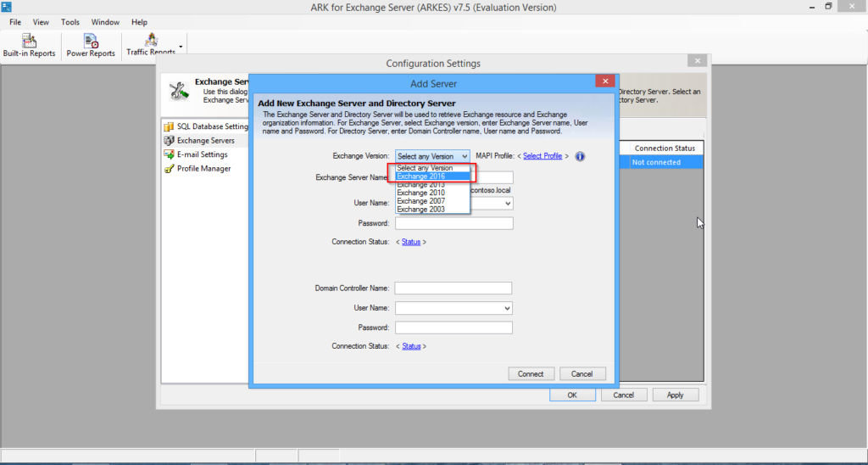Click the MAPI Profile info icon
The width and height of the screenshot is (868, 465).
[x=580, y=156]
